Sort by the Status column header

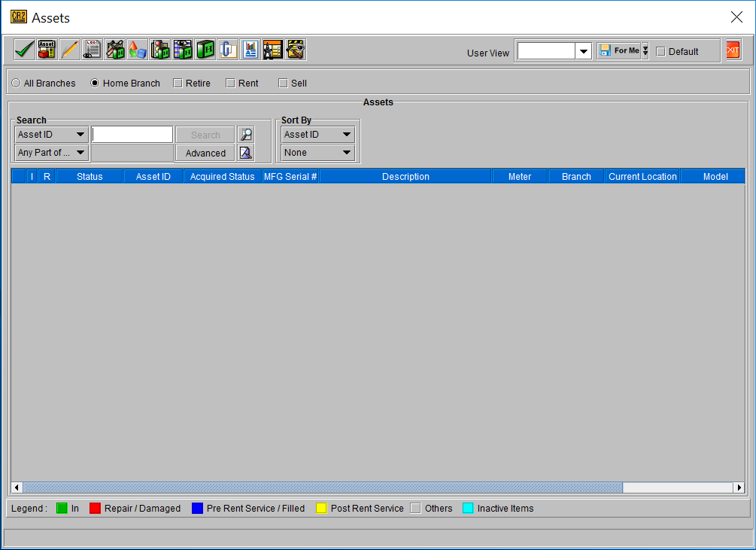[x=90, y=176]
